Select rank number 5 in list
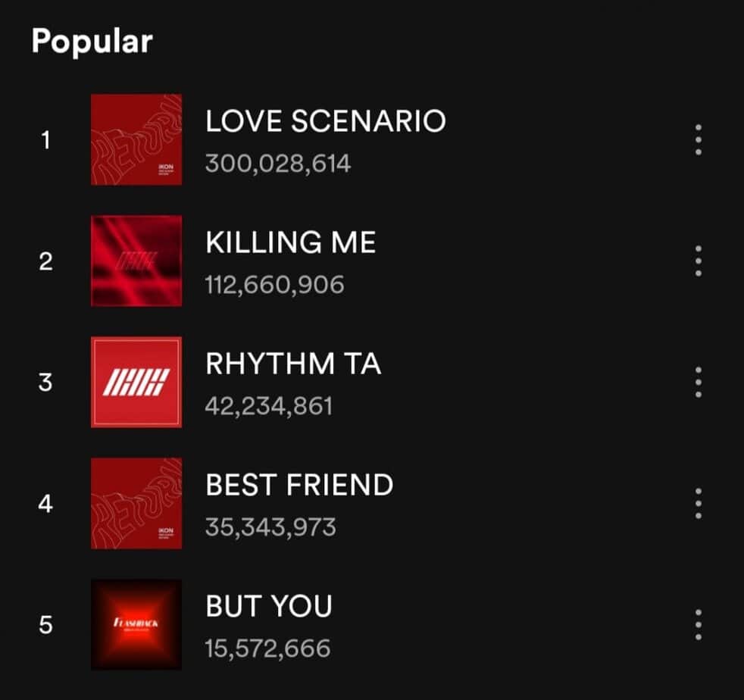This screenshot has height=700, width=744. tap(45, 625)
